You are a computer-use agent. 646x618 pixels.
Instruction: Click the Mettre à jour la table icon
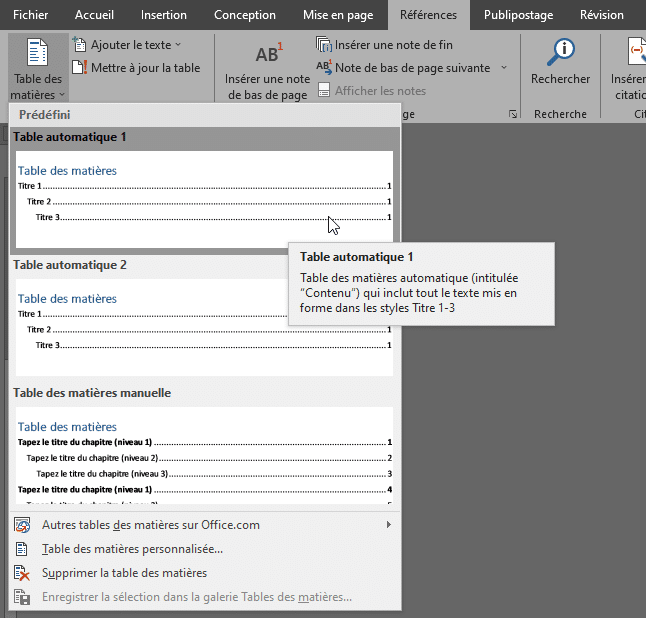pos(80,68)
